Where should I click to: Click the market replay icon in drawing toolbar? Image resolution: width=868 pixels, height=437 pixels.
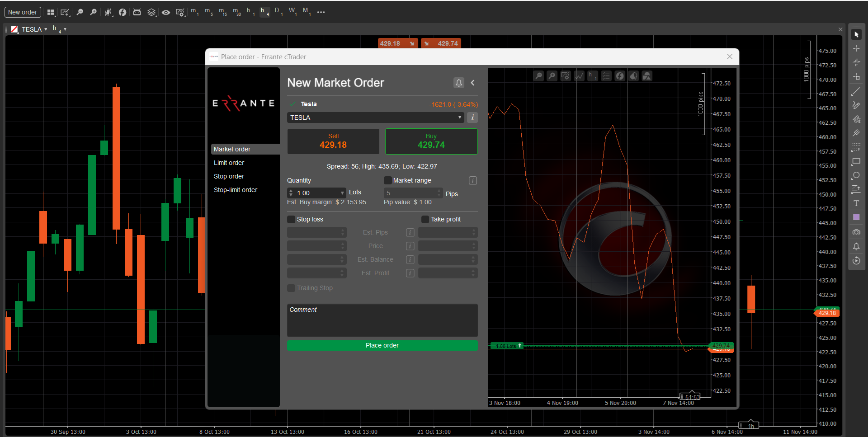pos(856,261)
